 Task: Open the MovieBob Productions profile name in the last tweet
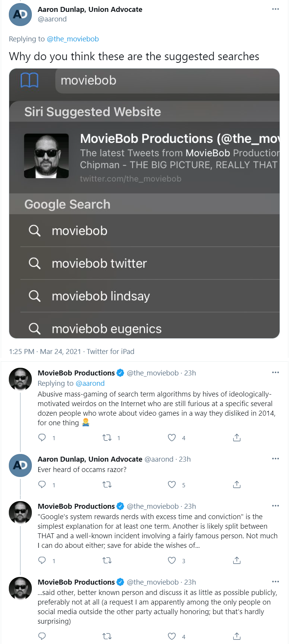click(76, 582)
